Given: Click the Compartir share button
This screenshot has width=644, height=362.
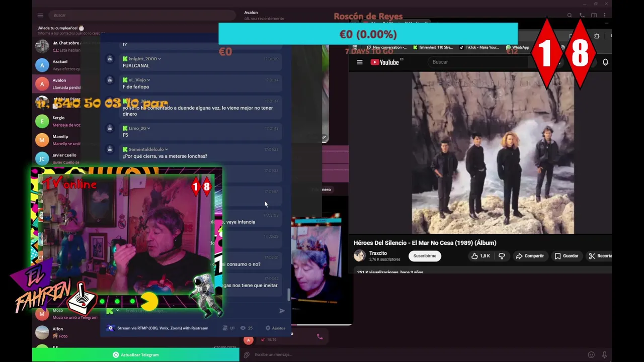Looking at the screenshot, I should click(530, 256).
